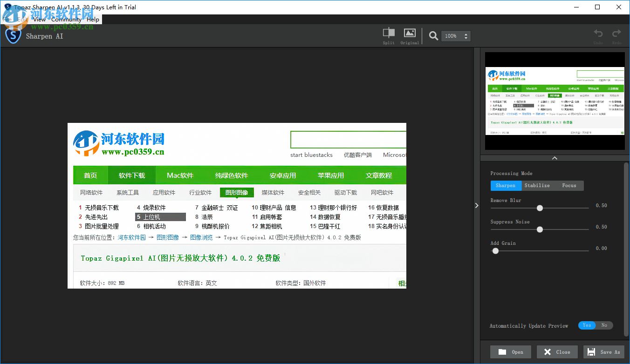Click the Undo arrow icon
The height and width of the screenshot is (364, 630).
tap(598, 34)
